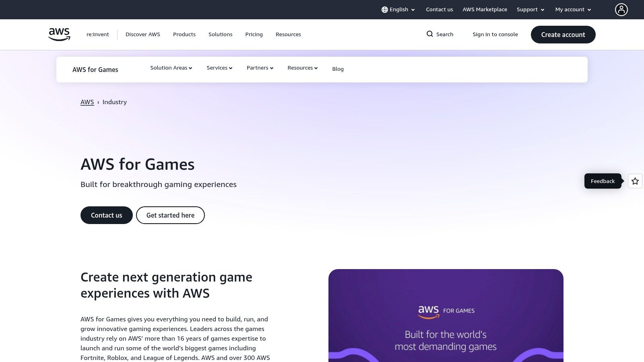Click the AWS for Games logo on the banner

[x=446, y=311]
